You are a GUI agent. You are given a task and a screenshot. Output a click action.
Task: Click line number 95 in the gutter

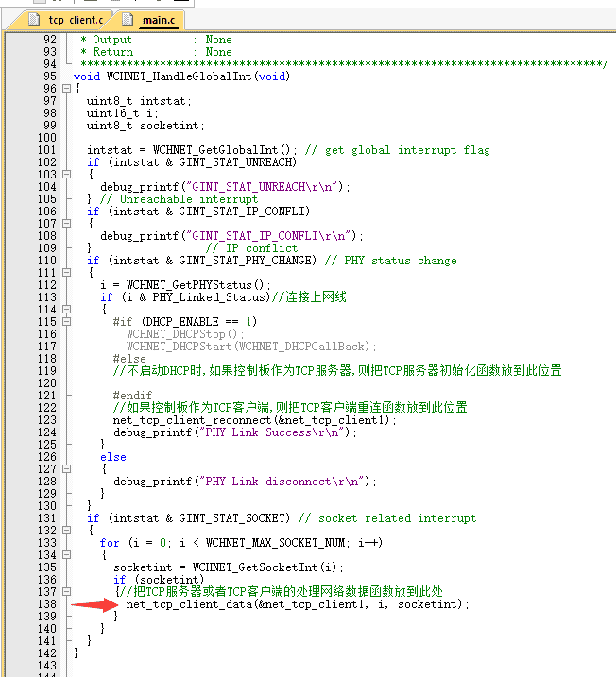(x=49, y=76)
